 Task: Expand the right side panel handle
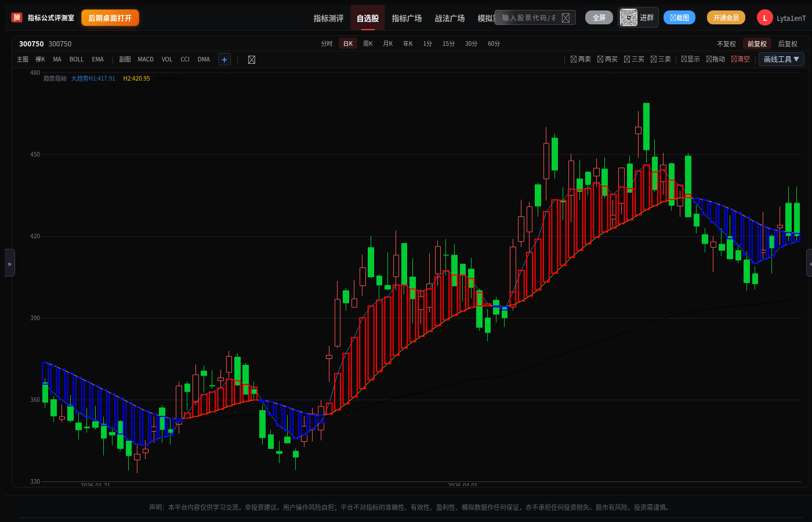pyautogui.click(x=809, y=263)
